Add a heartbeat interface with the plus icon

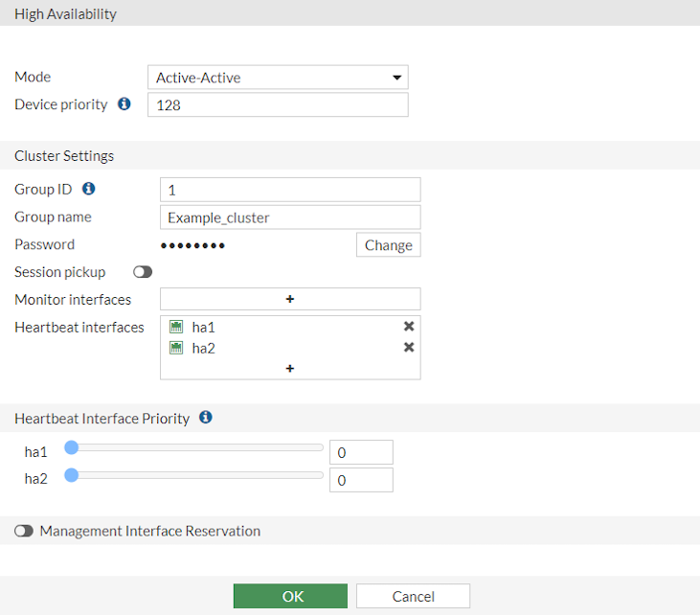[x=290, y=368]
